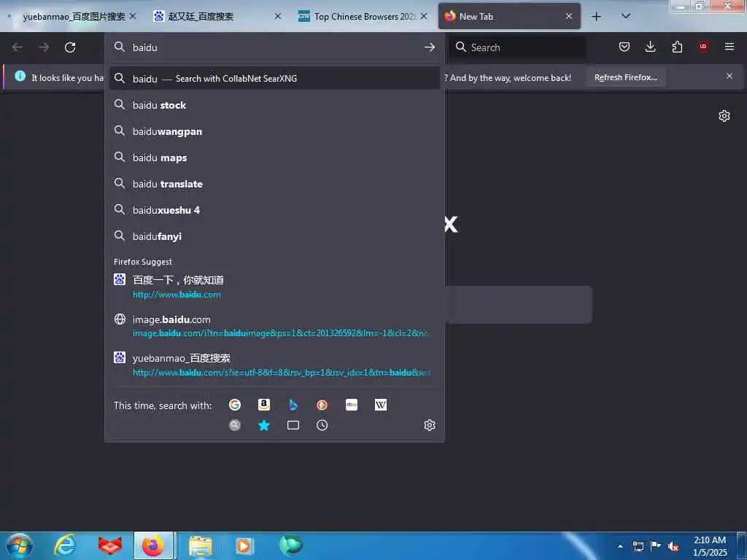Search with Bing one-off engine icon
Image resolution: width=747 pixels, height=560 pixels.
[x=293, y=405]
